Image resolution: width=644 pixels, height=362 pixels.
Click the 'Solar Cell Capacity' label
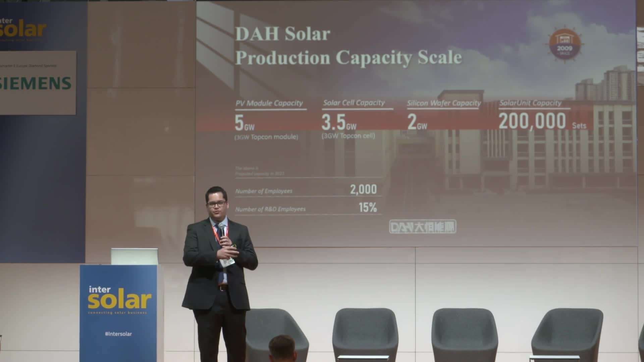click(354, 103)
